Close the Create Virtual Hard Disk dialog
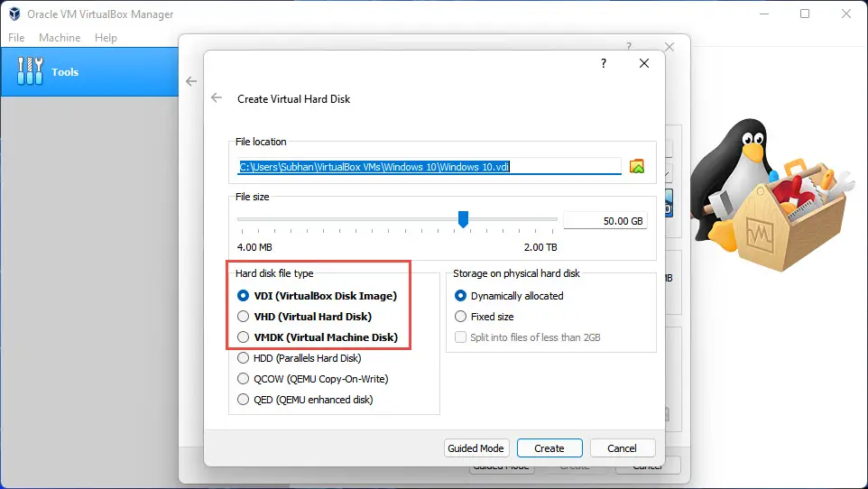Screen dimensions: 868x489 644,63
